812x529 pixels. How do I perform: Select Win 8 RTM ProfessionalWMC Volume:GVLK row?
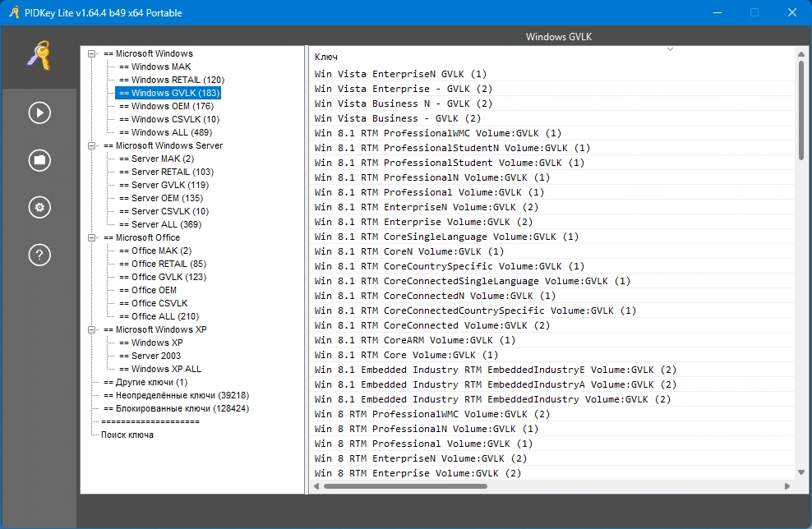(x=552, y=414)
